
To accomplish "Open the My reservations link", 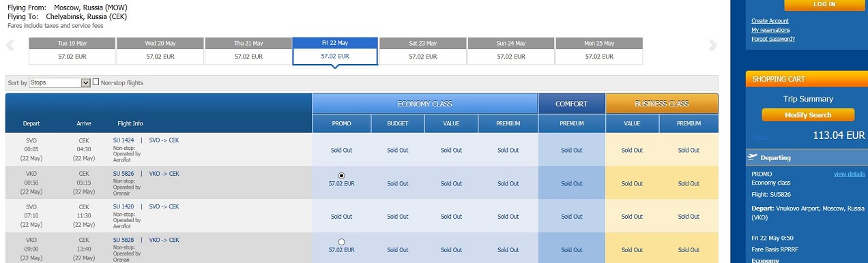I will (770, 30).
